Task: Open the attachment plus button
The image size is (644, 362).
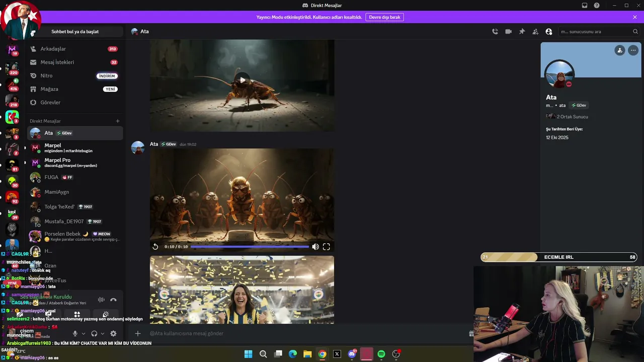Action: pos(137,333)
